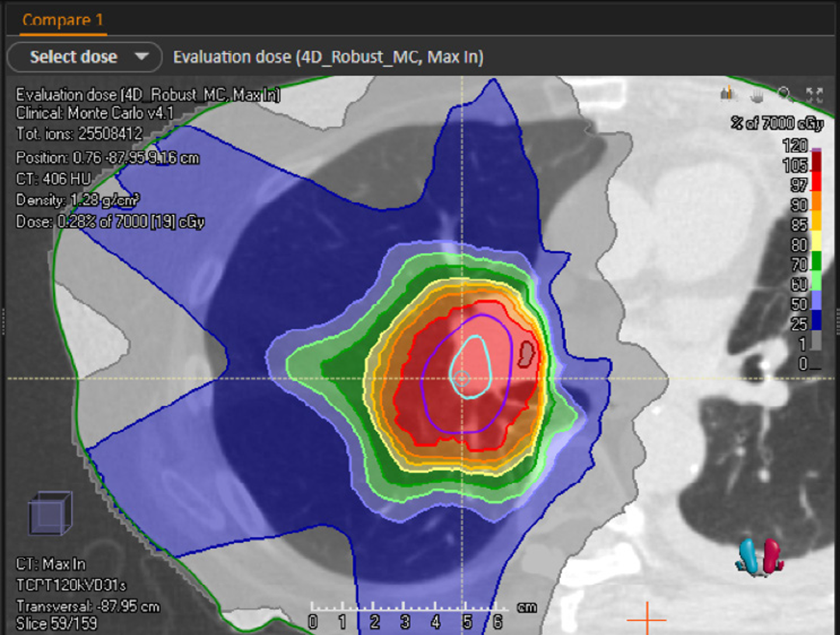Screen dimensions: 840x635
Task: Click the red crosshair marker
Action: pos(646,618)
